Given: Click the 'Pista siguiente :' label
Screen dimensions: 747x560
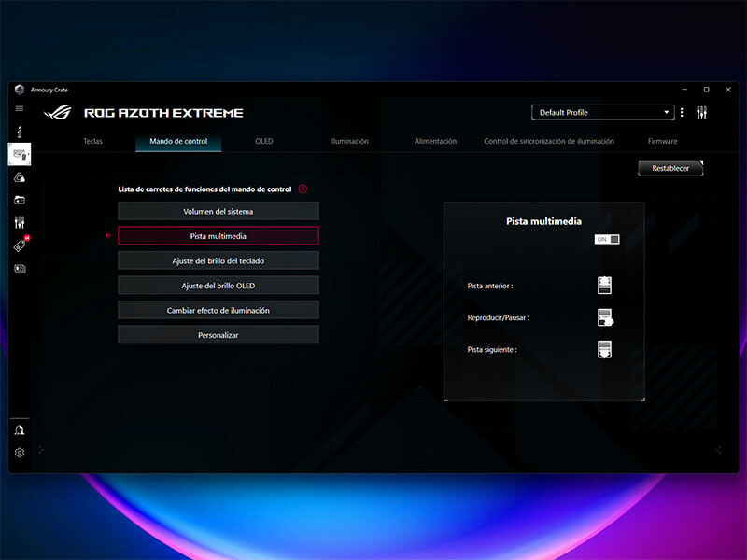Looking at the screenshot, I should click(492, 349).
